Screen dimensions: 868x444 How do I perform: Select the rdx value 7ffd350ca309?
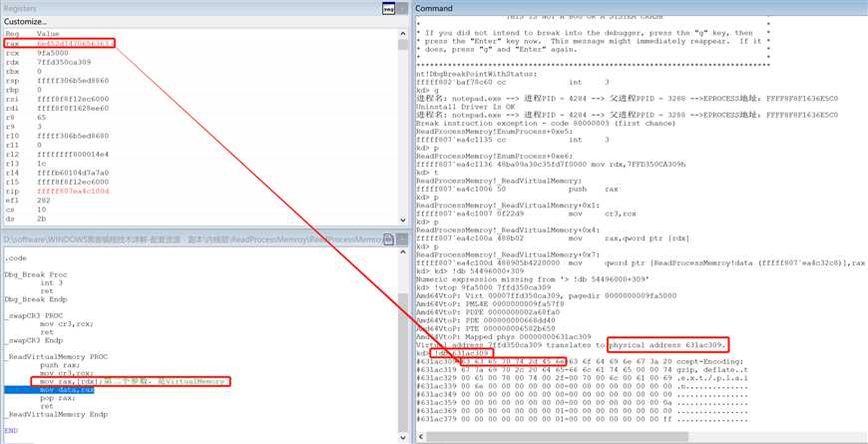click(x=64, y=62)
